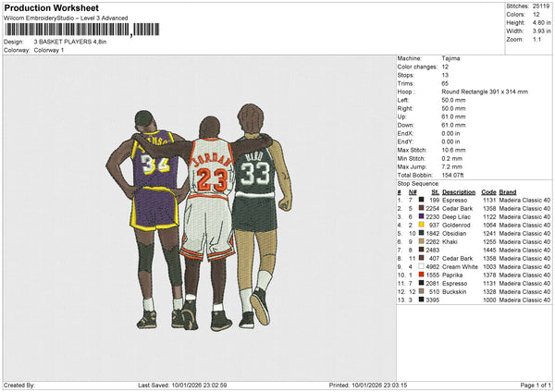Click 'Cedar Bark' in stop row 8

tap(457, 259)
